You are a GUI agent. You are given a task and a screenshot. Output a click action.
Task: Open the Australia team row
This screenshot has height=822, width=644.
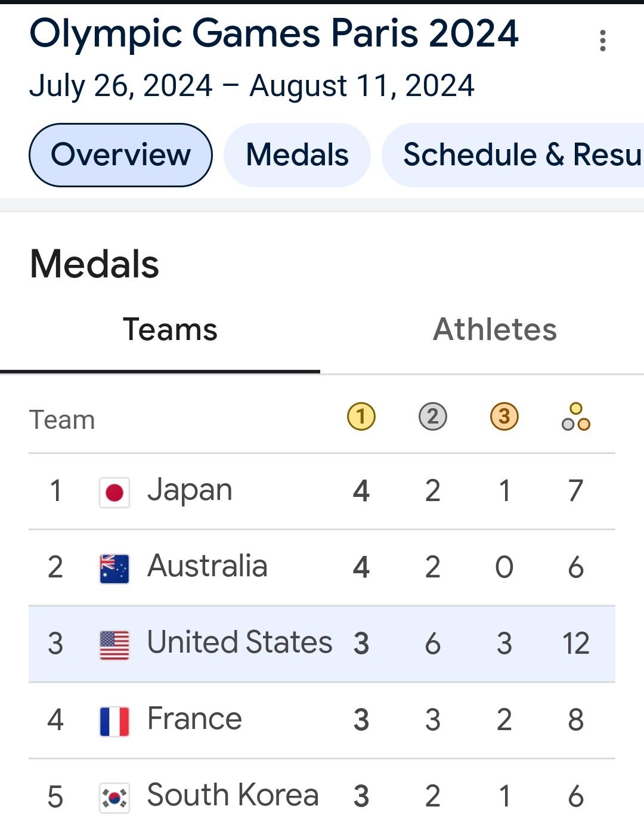pos(322,568)
